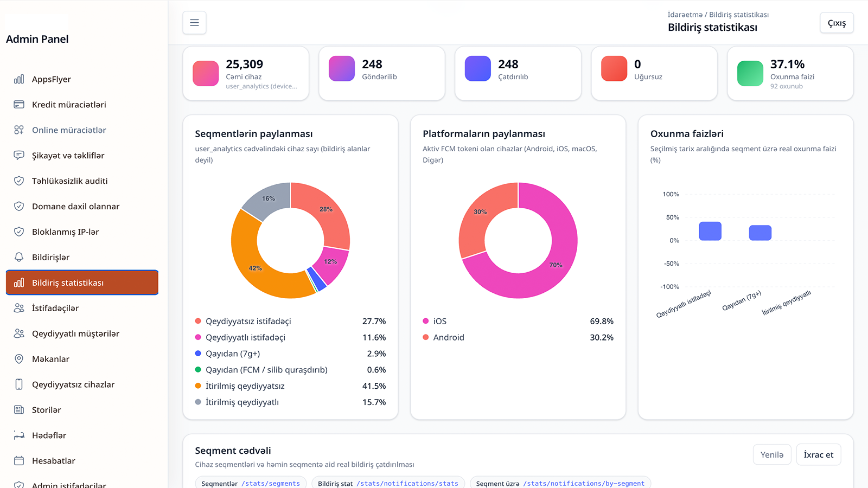
Task: Click the Storilər newspaper icon
Action: 19,410
